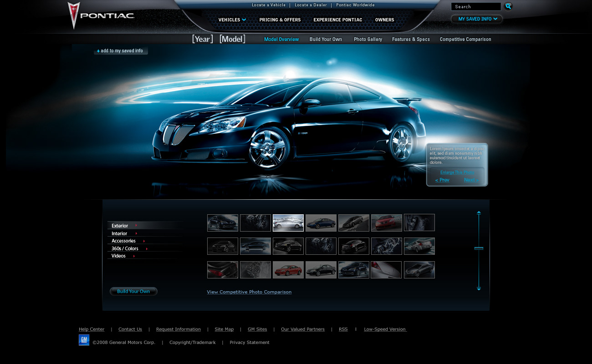592x364 pixels.
Task: Click into the Search input field
Action: click(475, 7)
